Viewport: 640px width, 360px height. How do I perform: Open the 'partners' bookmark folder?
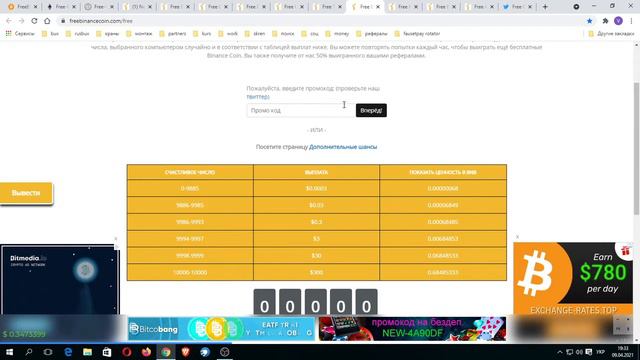click(x=173, y=33)
